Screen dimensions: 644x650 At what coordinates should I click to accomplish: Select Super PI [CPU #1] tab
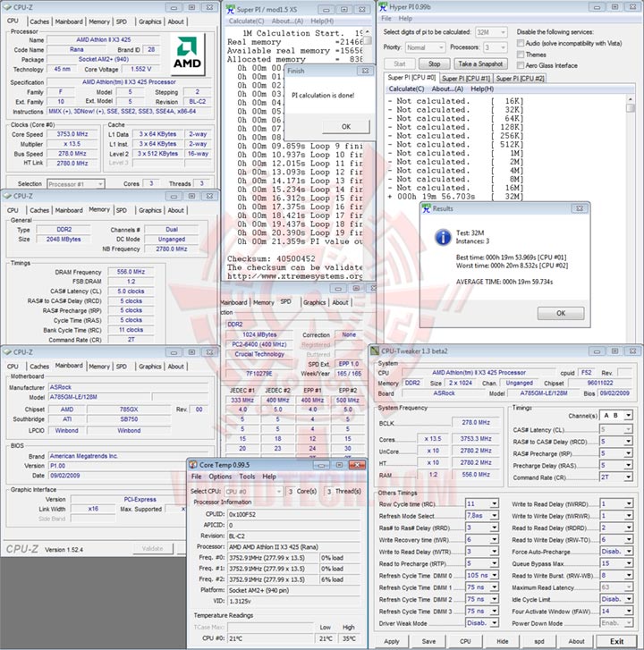[x=466, y=79]
